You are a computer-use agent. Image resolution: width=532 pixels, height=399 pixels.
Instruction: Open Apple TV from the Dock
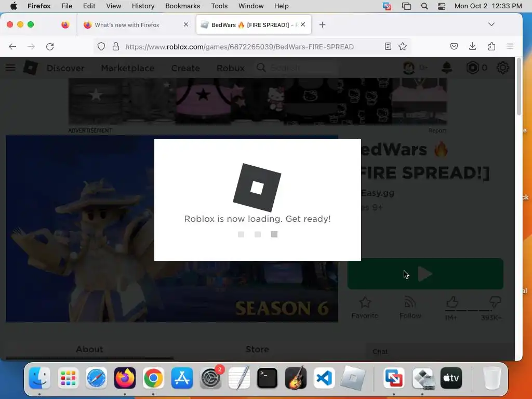tap(451, 378)
